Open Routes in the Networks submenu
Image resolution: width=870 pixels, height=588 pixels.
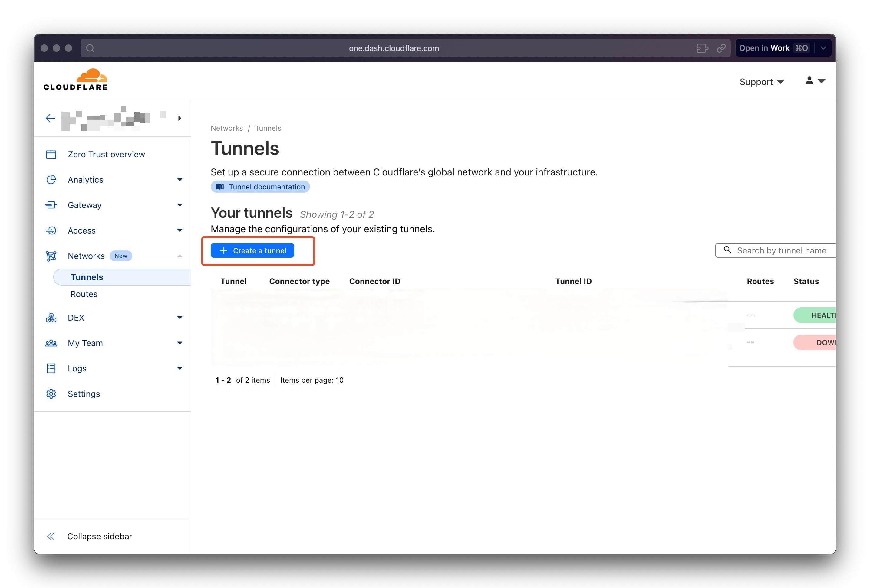(84, 294)
